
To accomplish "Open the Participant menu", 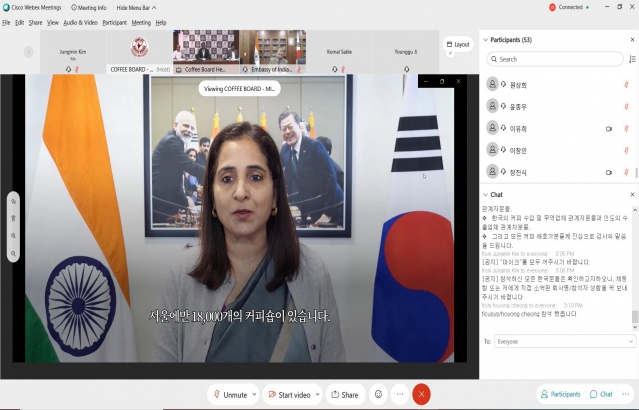I will [114, 21].
